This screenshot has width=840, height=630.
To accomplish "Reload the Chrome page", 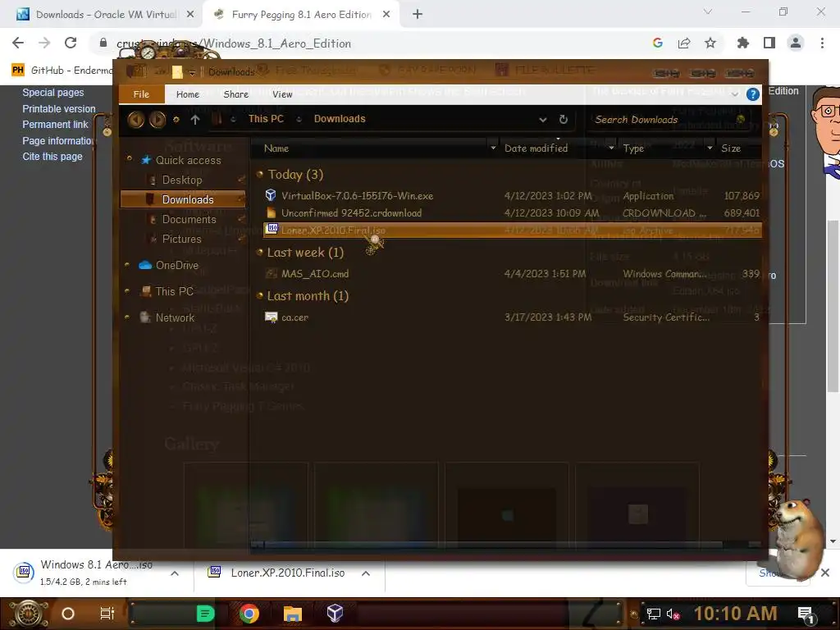I will [x=71, y=43].
